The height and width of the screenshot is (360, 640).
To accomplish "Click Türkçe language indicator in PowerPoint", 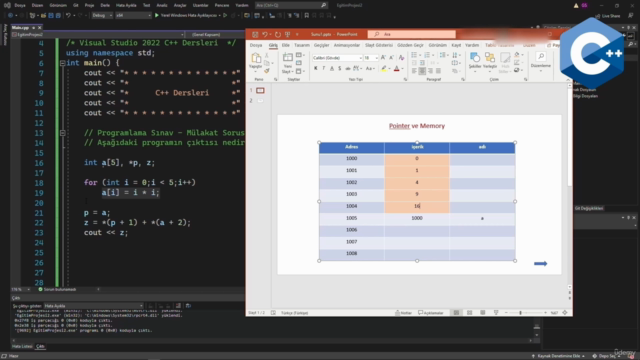I will 294,313.
